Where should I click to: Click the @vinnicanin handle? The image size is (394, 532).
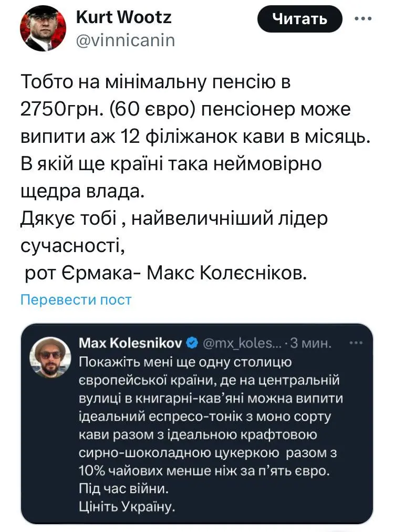pyautogui.click(x=126, y=40)
